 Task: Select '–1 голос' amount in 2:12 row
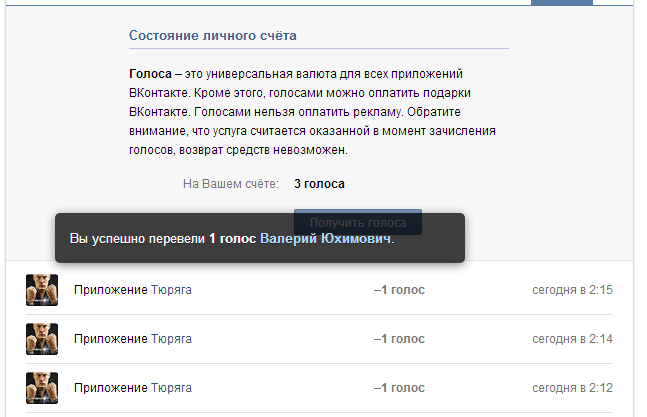coord(399,388)
